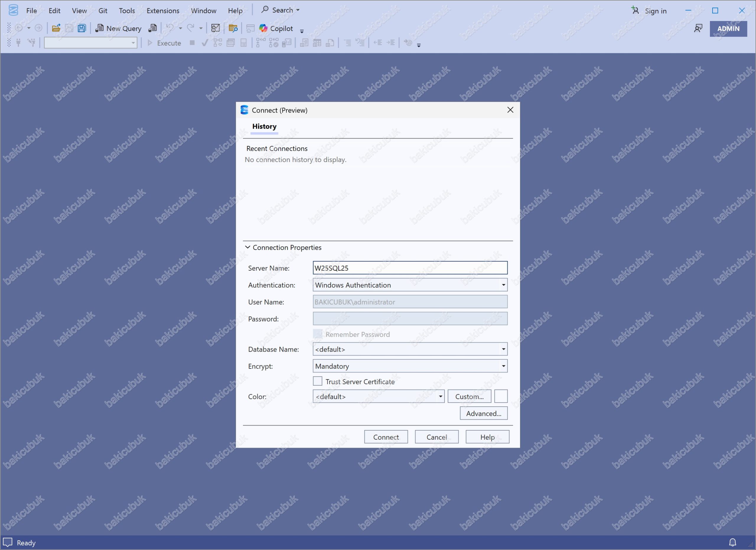Screen dimensions: 756x550
Task: Open the Edit menu
Action: (x=54, y=11)
